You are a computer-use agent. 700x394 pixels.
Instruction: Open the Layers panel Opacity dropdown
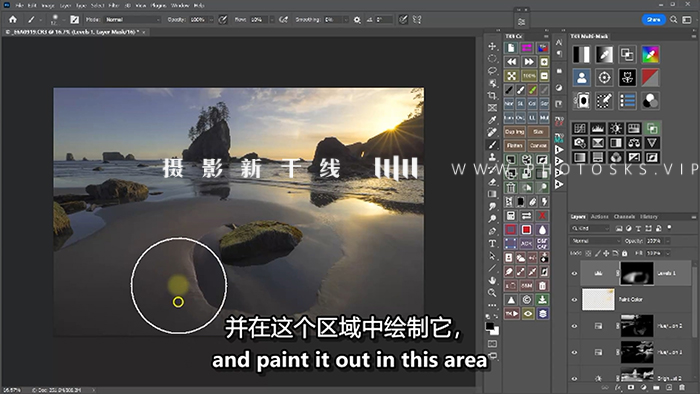click(668, 241)
